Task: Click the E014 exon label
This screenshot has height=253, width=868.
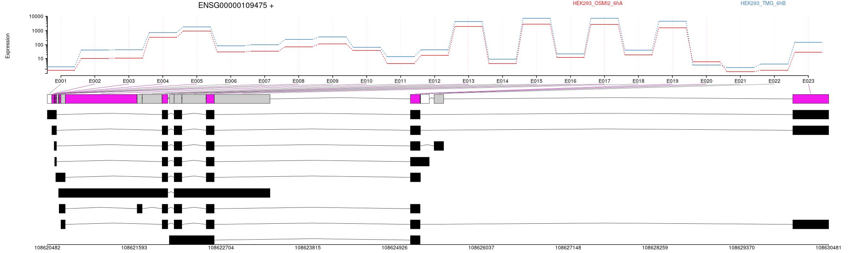Action: (502, 81)
